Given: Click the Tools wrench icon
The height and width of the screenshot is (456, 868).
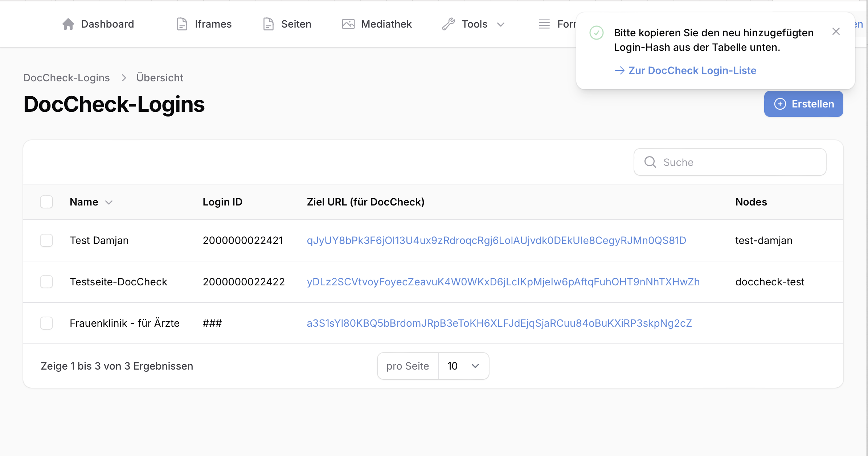Looking at the screenshot, I should tap(449, 24).
